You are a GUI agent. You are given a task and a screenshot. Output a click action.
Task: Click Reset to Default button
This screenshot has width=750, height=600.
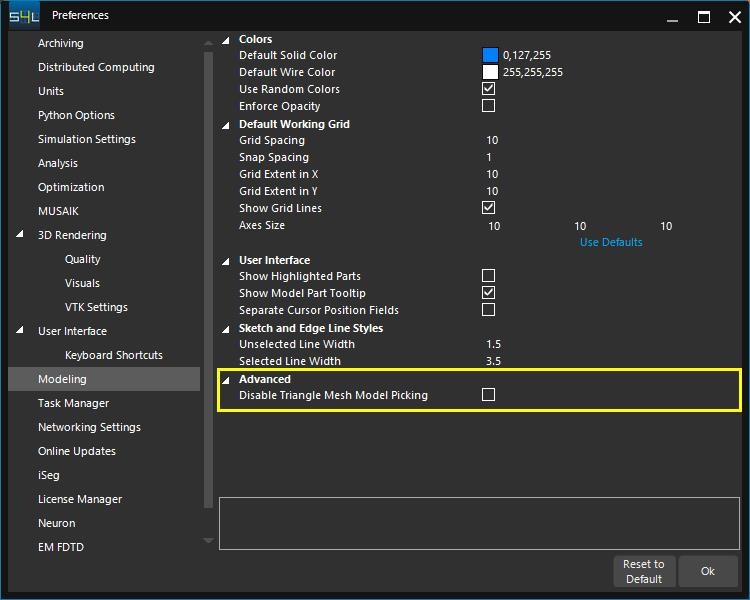[643, 571]
